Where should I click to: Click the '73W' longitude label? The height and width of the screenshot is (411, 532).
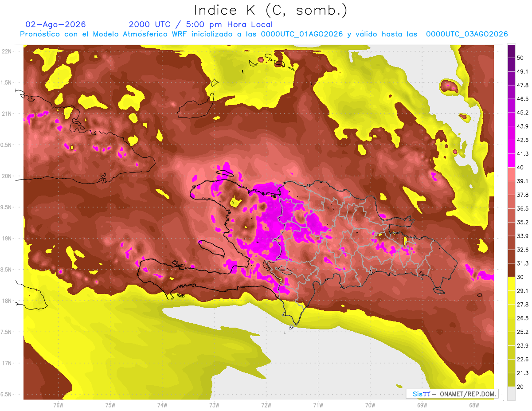point(214,405)
